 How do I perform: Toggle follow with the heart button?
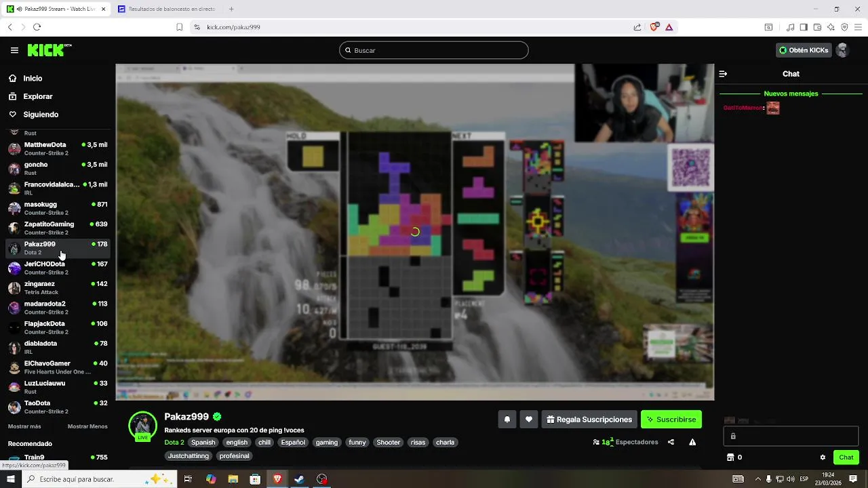click(x=529, y=420)
